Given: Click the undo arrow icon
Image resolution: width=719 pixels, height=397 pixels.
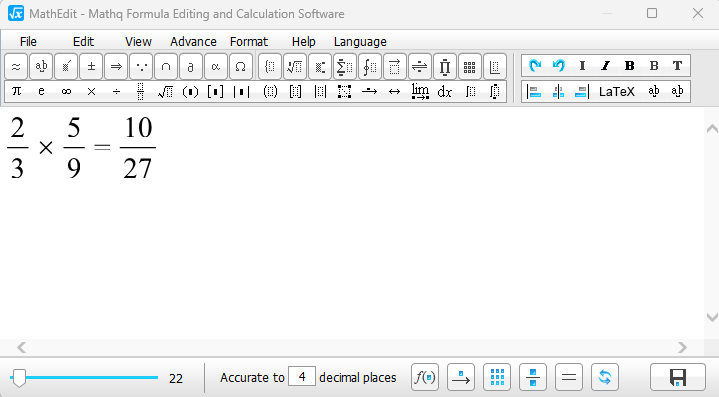Looking at the screenshot, I should click(x=559, y=66).
